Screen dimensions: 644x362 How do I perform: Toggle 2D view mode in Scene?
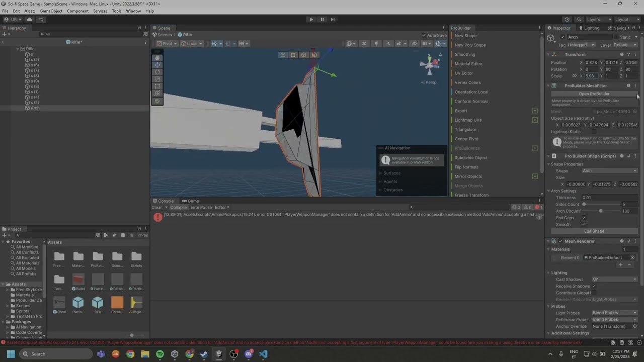click(x=364, y=43)
